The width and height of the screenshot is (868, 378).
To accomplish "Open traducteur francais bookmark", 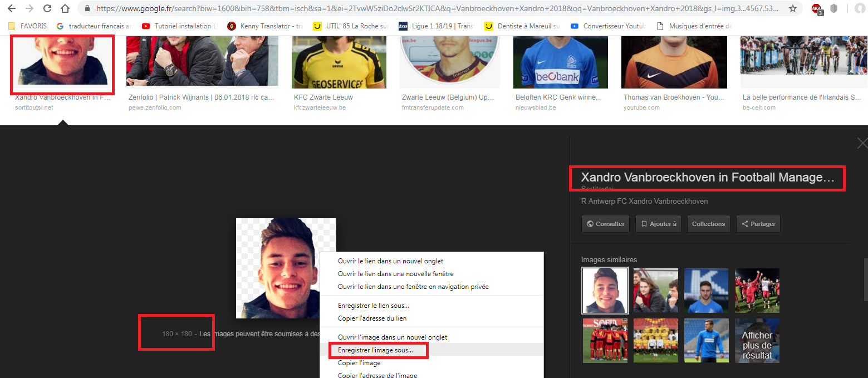I will pos(94,26).
